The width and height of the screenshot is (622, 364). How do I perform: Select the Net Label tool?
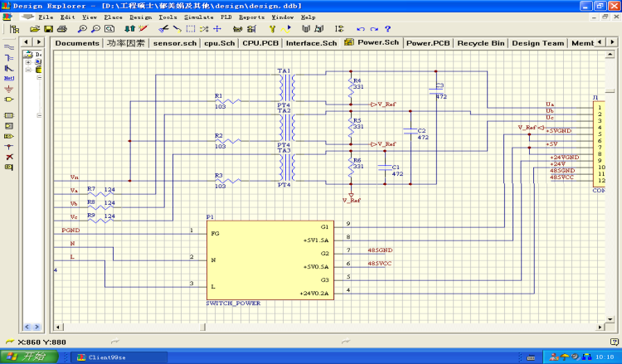click(x=9, y=76)
